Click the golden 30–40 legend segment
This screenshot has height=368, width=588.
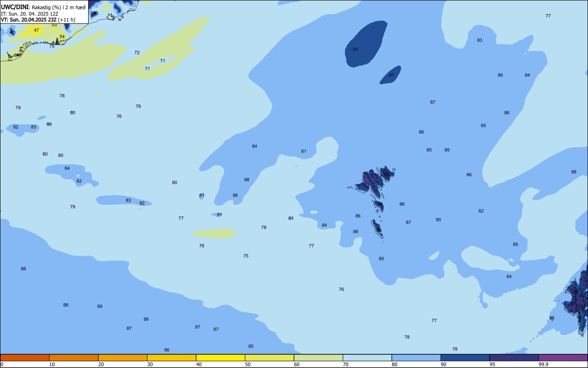point(171,357)
